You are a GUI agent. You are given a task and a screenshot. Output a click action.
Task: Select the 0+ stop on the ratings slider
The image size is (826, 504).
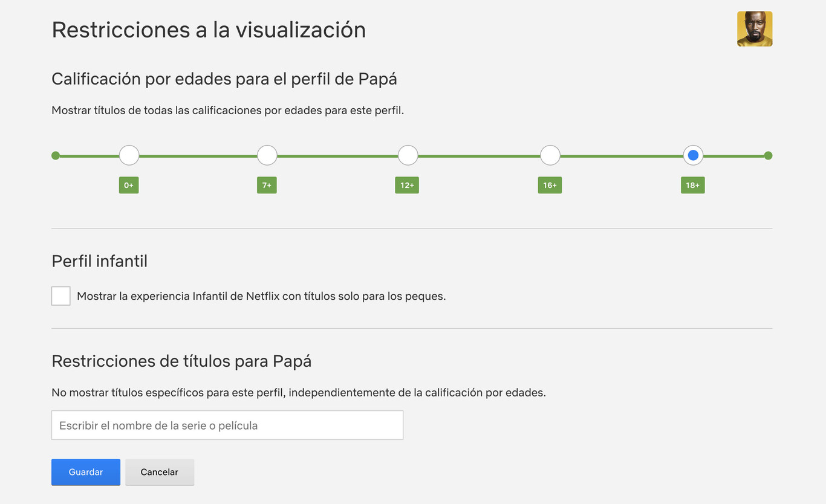pyautogui.click(x=129, y=155)
